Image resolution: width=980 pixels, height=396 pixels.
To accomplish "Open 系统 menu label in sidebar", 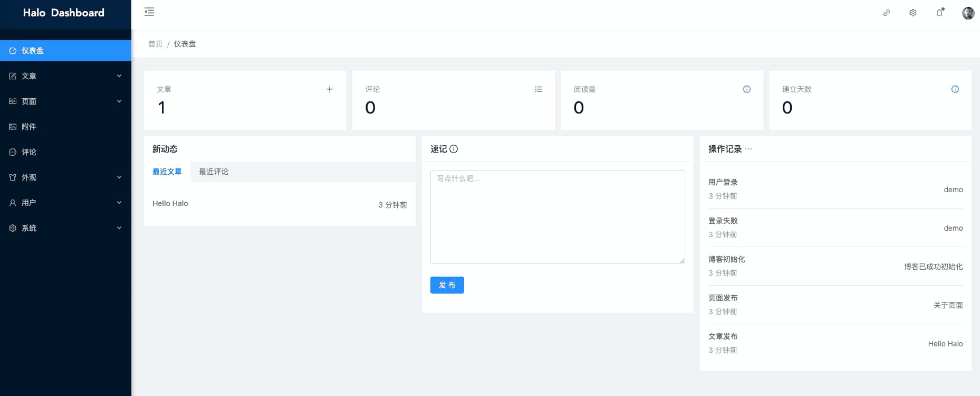I will [x=29, y=228].
